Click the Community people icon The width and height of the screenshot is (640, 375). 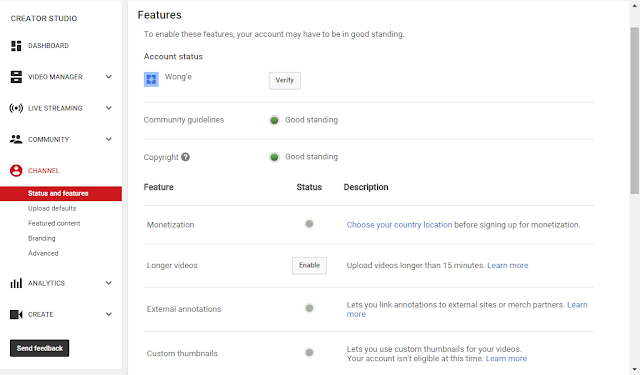16,139
